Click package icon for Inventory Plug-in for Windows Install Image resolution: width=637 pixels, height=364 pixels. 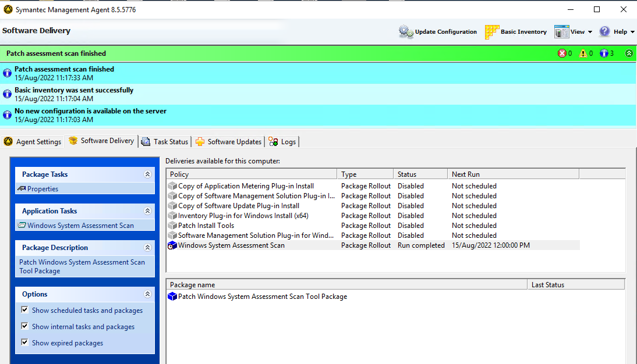pos(172,216)
